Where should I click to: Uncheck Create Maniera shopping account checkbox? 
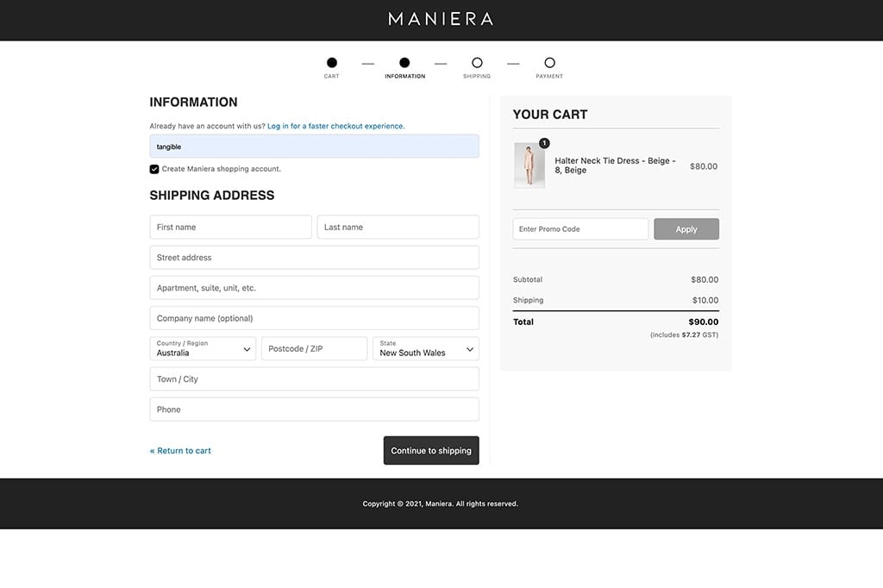pos(154,169)
